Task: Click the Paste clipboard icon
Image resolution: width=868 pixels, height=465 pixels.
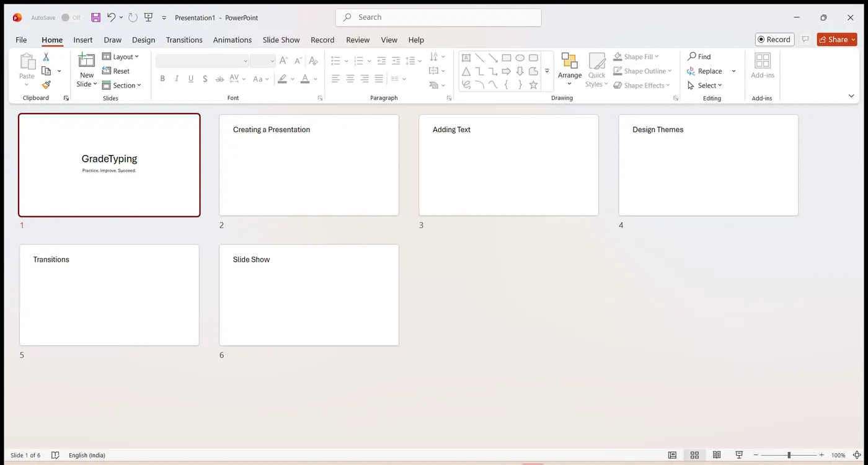Action: (27, 61)
